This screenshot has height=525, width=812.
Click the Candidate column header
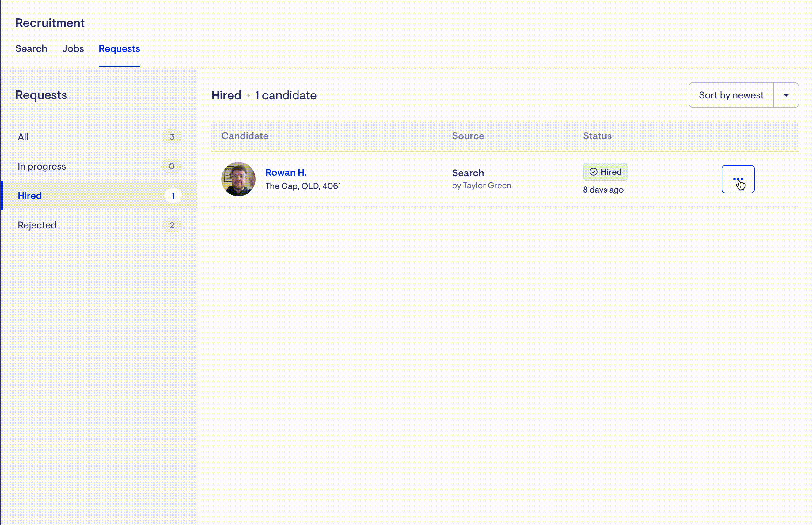coord(245,136)
